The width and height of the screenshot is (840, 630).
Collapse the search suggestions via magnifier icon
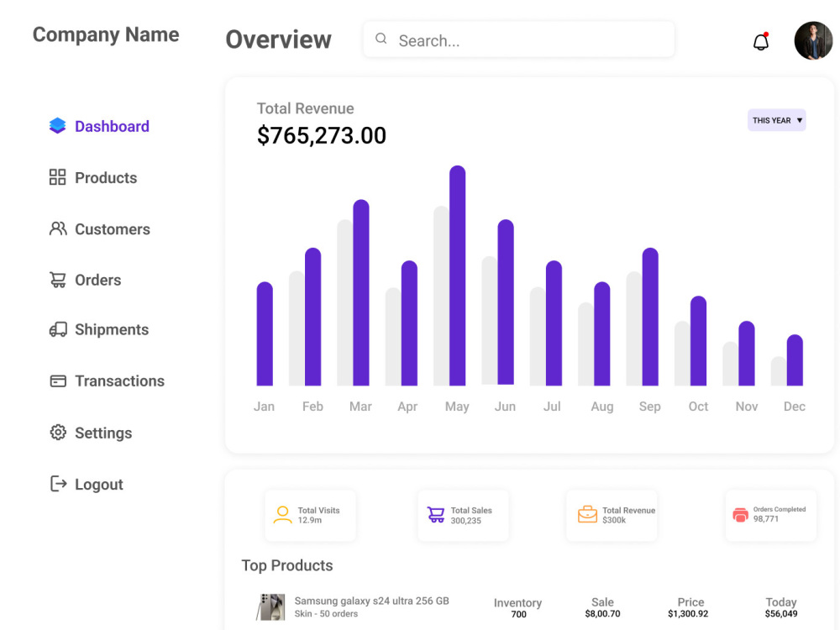(x=381, y=39)
